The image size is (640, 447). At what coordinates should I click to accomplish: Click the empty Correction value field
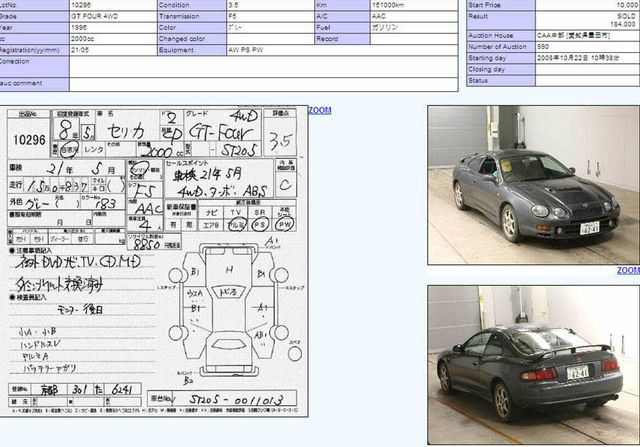(x=264, y=66)
